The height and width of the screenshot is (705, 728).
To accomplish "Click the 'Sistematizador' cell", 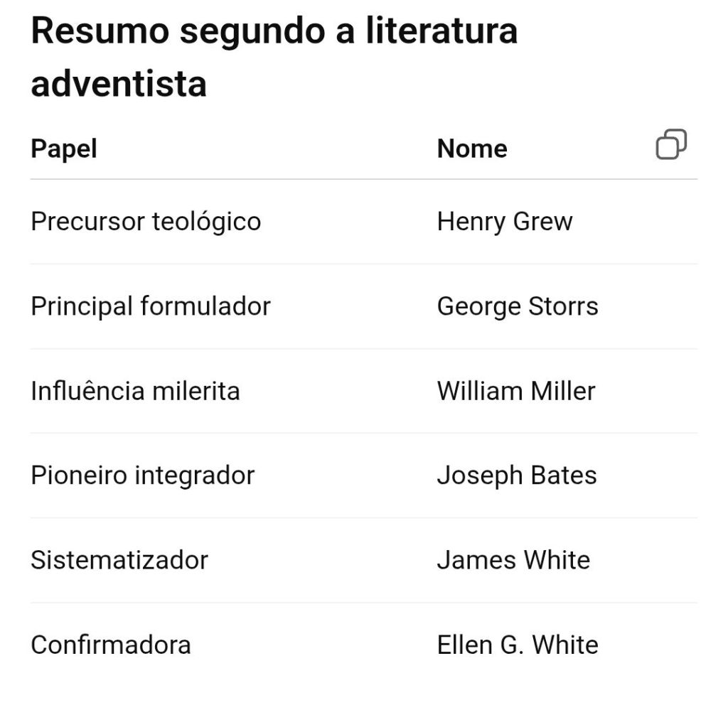I will tap(119, 560).
